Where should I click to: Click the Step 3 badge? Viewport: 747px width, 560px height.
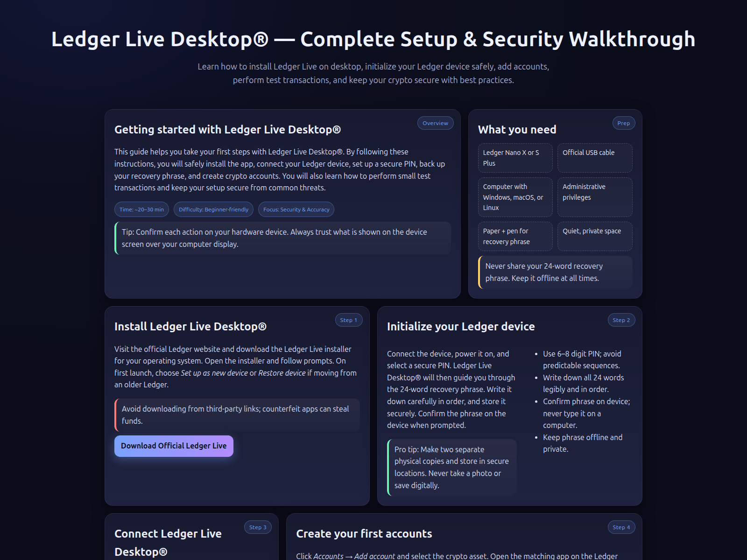(x=258, y=527)
